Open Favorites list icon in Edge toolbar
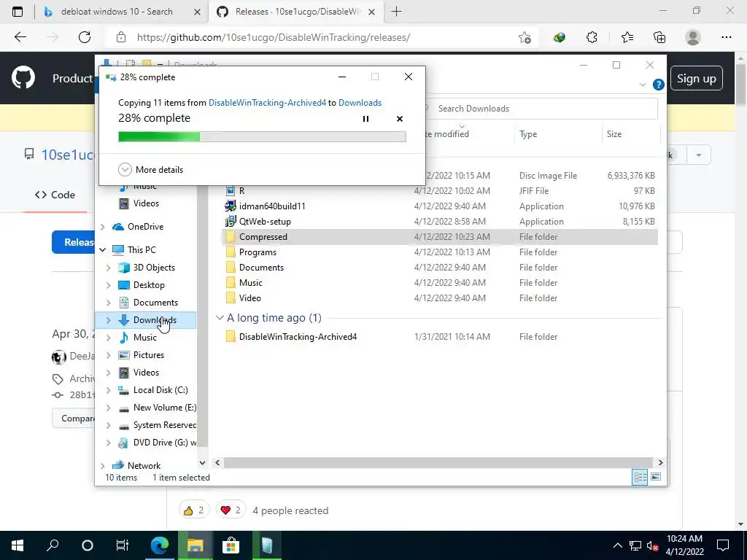This screenshot has height=560, width=747. [627, 37]
